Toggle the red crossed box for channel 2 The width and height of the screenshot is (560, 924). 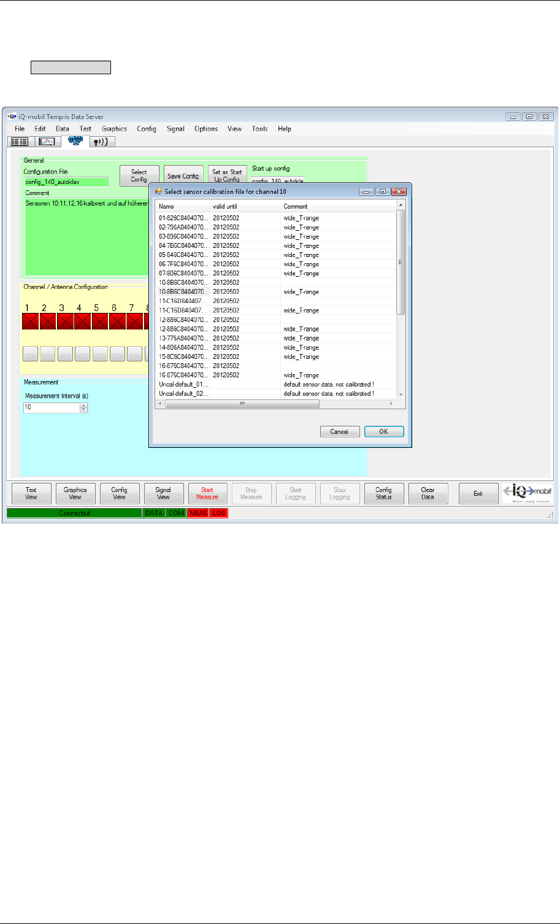tap(48, 321)
